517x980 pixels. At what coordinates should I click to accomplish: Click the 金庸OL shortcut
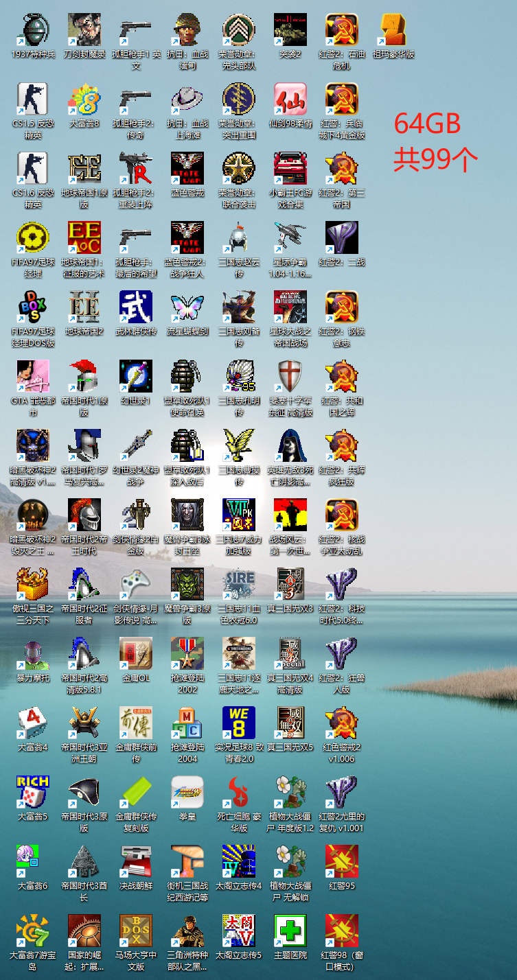(136, 654)
